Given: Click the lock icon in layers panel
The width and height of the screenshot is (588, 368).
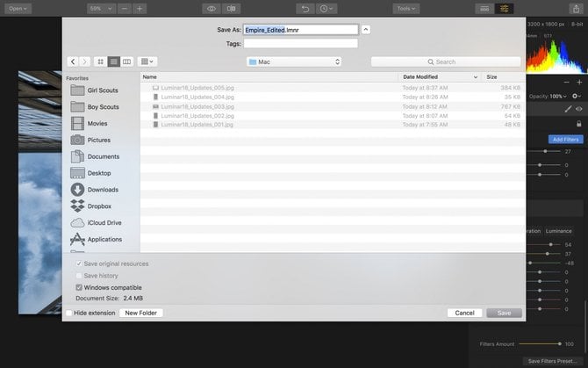Looking at the screenshot, I should pos(579,124).
